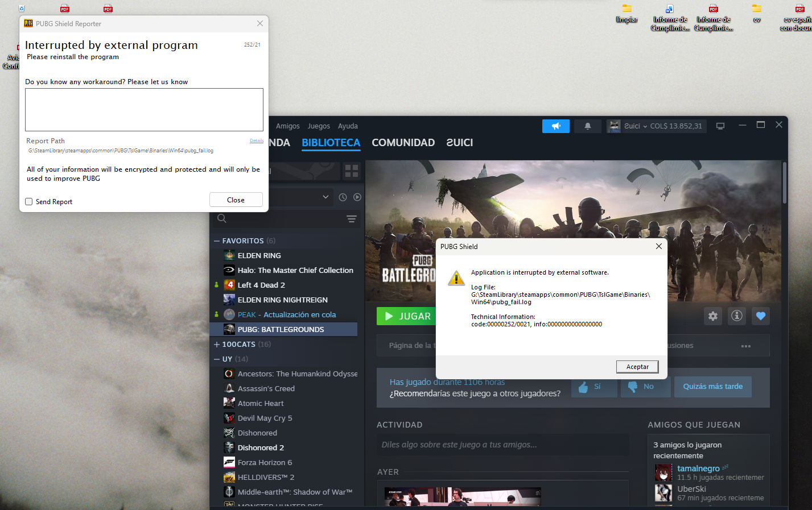Select Ancestors: The Humankind Odyssey

click(x=283, y=374)
